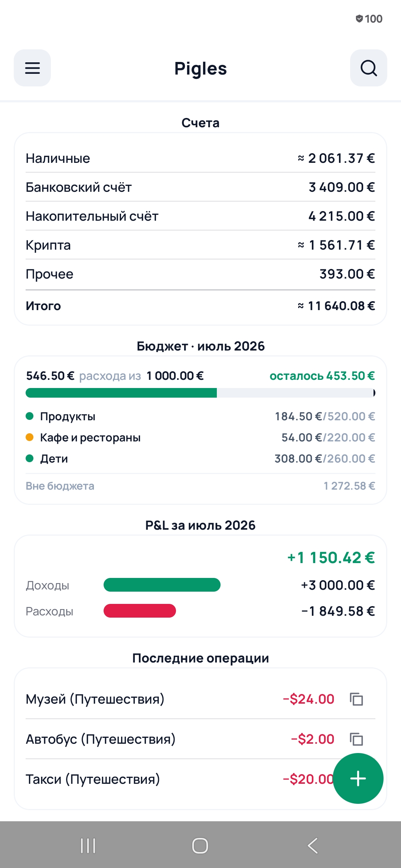Tap the green Доходы bar
Screen dimensions: 401x868
coord(162,585)
